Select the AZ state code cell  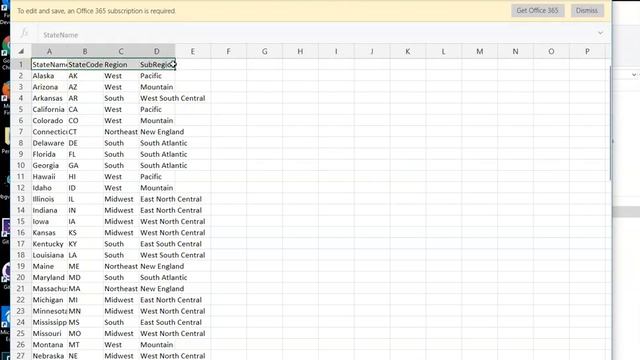click(x=85, y=87)
